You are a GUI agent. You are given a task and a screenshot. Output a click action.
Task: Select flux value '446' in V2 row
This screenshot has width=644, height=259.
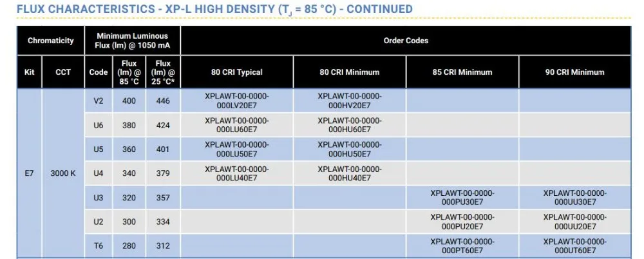[x=163, y=101]
